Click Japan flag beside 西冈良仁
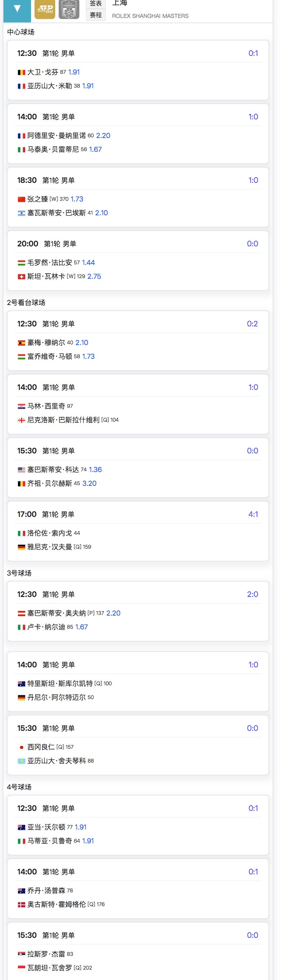The width and height of the screenshot is (283, 980). pyautogui.click(x=22, y=747)
